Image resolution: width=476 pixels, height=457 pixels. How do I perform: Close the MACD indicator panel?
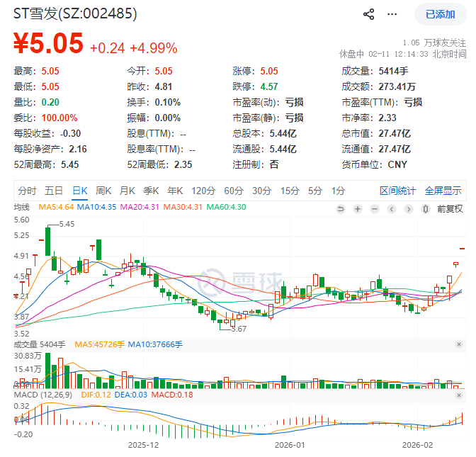click(x=459, y=394)
